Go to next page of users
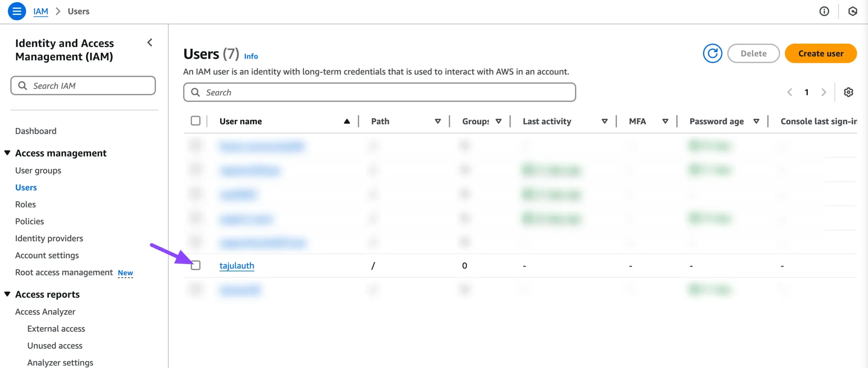 coord(824,92)
